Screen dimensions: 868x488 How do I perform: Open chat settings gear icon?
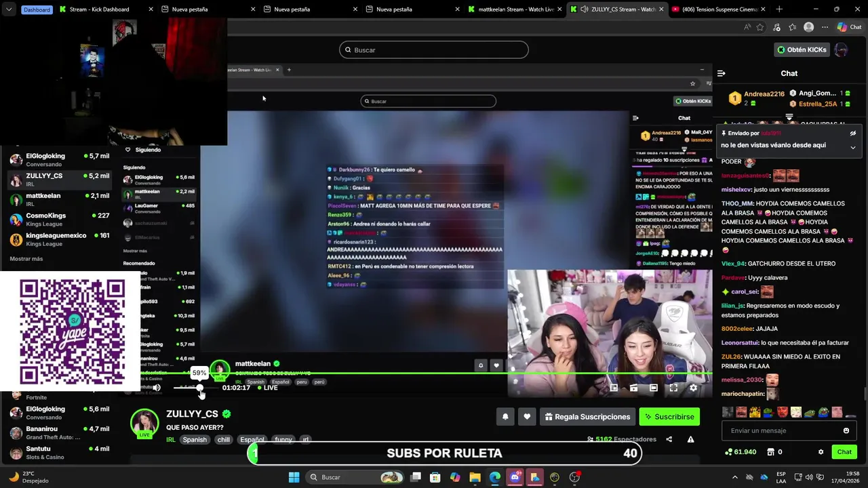pyautogui.click(x=821, y=452)
